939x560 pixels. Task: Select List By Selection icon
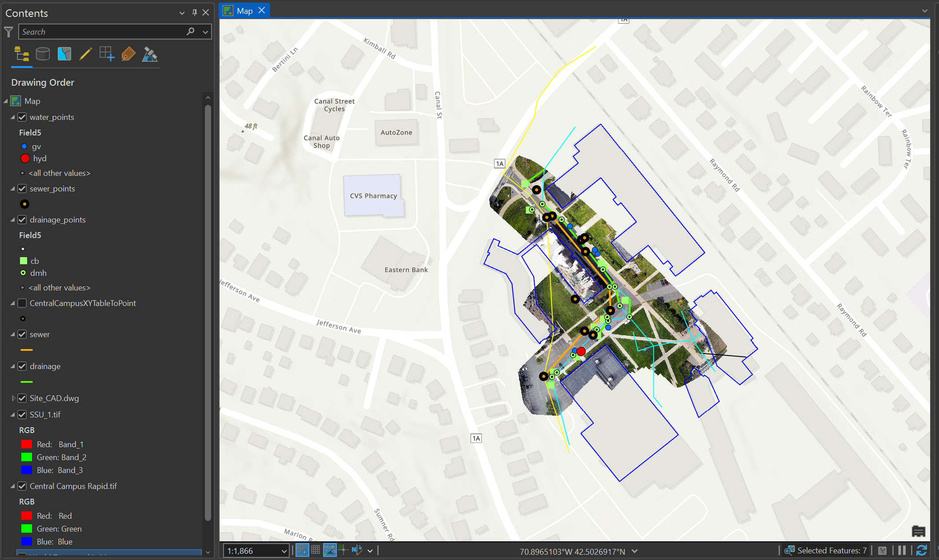coord(64,54)
